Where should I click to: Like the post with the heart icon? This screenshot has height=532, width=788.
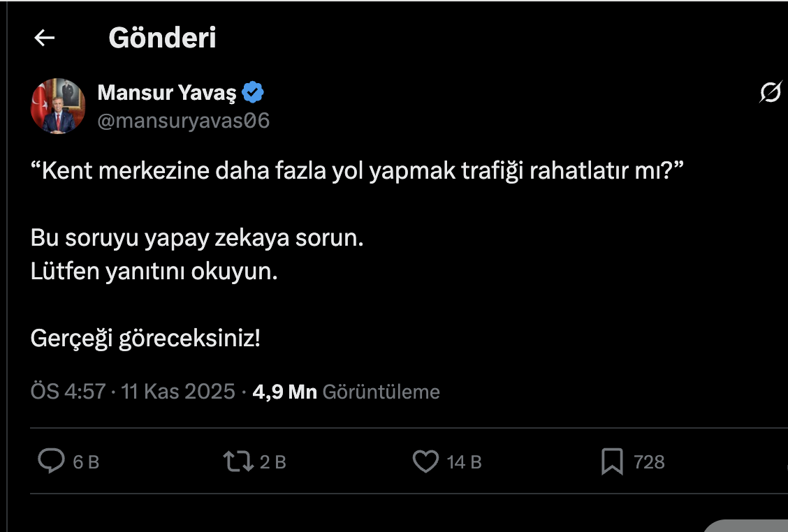pos(425,461)
